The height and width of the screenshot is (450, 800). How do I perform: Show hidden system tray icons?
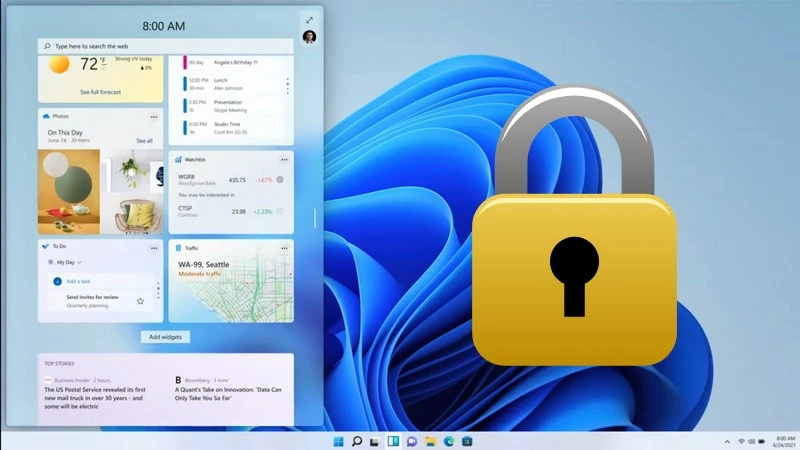pos(727,442)
